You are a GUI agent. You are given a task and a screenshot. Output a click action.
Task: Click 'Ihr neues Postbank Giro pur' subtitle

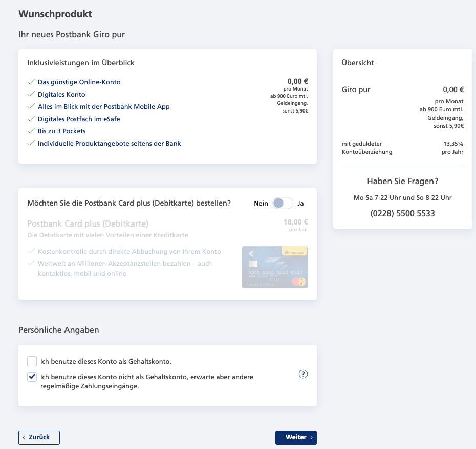click(72, 34)
